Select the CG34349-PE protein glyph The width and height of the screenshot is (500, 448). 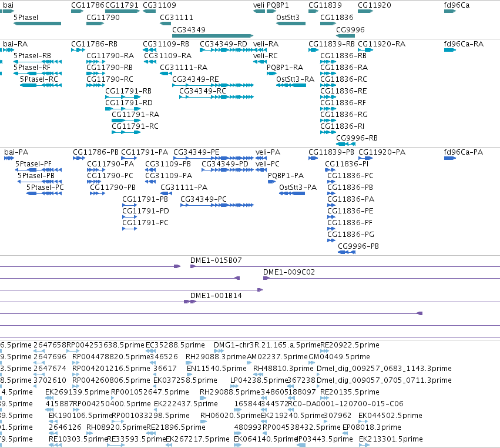[x=214, y=158]
